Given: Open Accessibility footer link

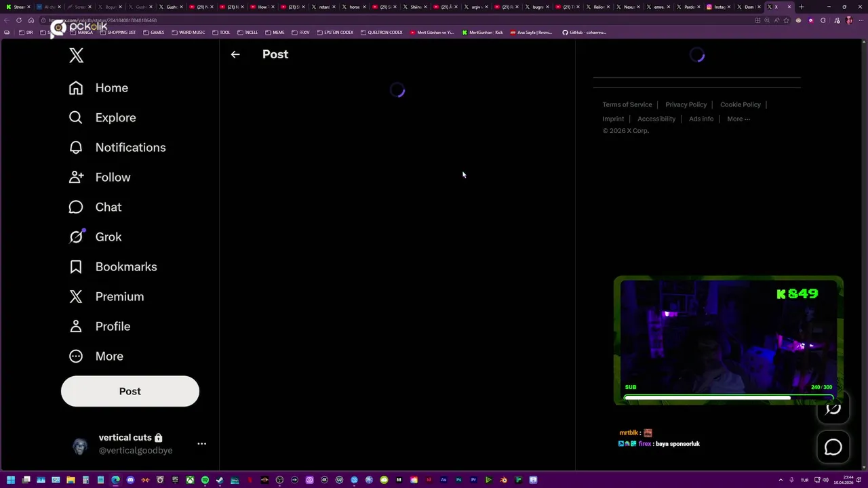Looking at the screenshot, I should tap(656, 119).
